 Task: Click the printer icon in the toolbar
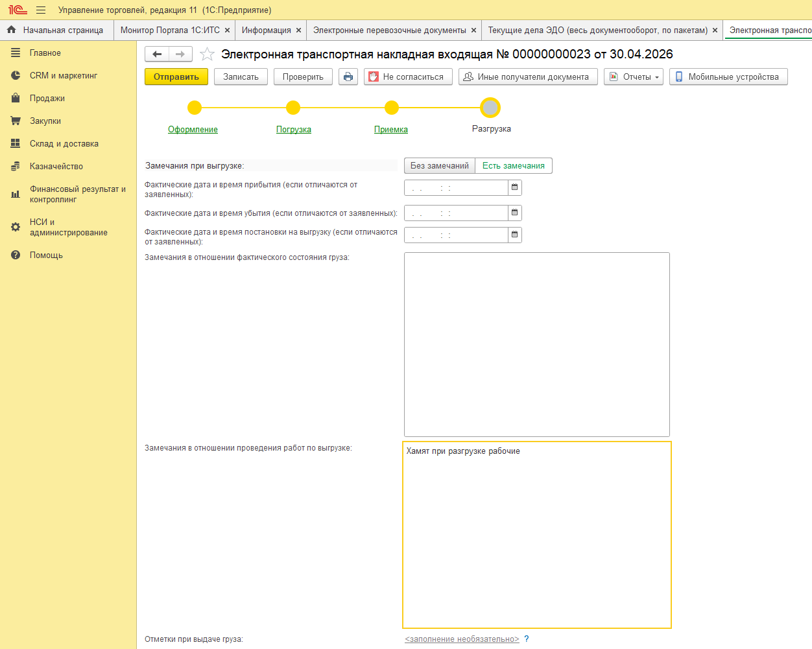pyautogui.click(x=348, y=77)
